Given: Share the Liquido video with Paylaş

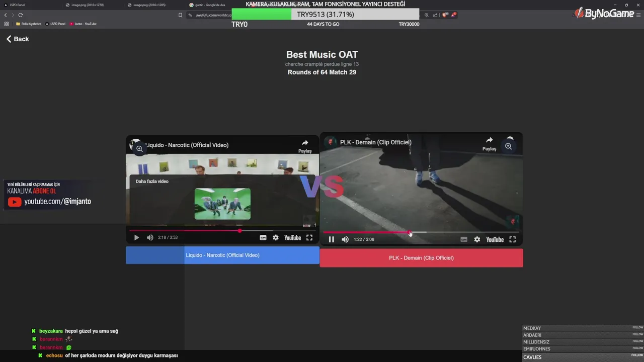Looking at the screenshot, I should 305,146.
